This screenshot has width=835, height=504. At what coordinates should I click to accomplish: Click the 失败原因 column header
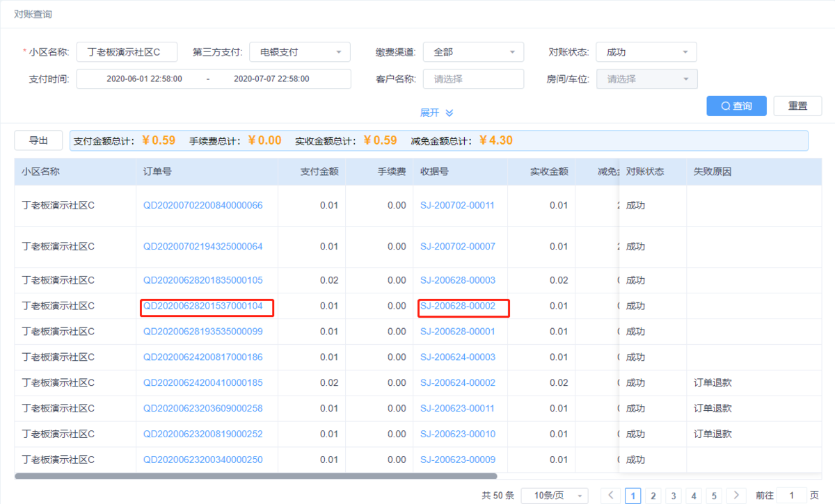click(754, 172)
